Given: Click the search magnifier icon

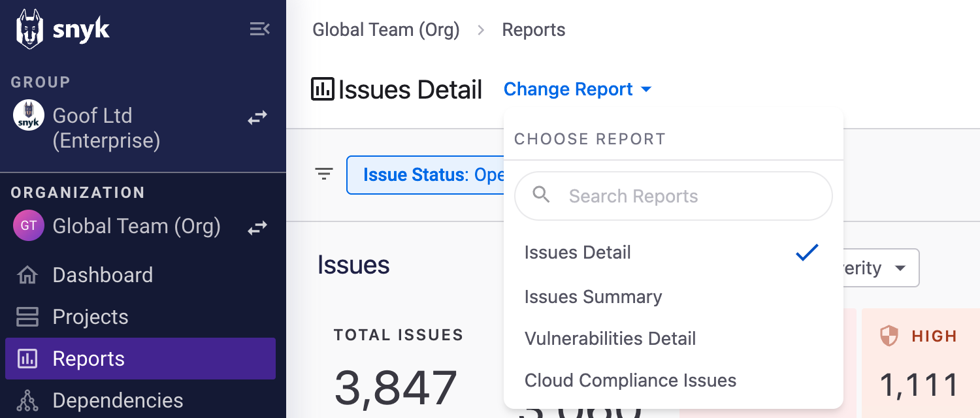Looking at the screenshot, I should 541,195.
